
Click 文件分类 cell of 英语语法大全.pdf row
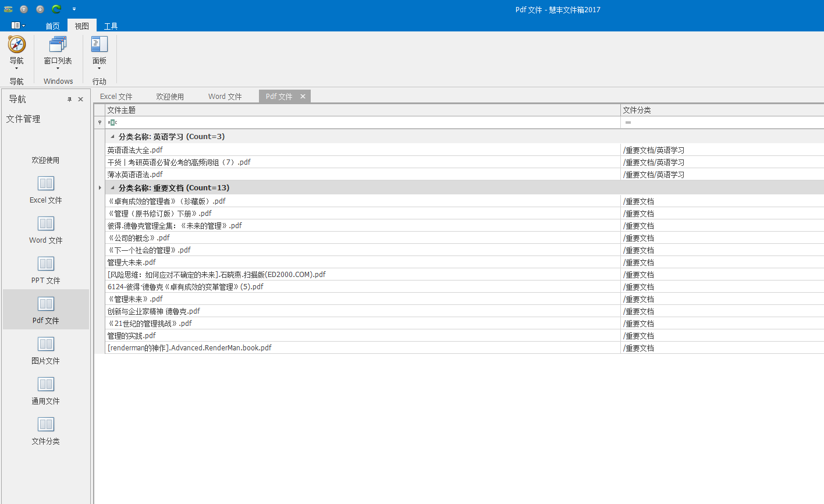pos(722,150)
